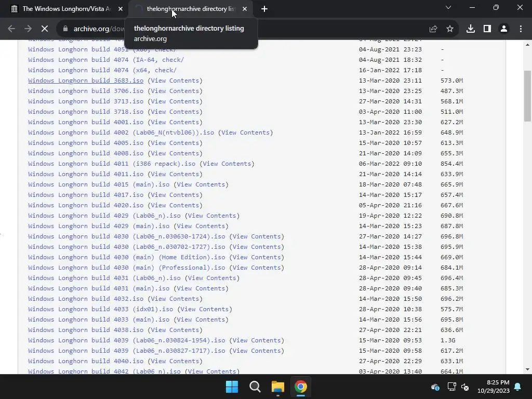532x399 pixels.
Task: Open Windows Longhorn build 3706.iso link
Action: click(86, 91)
